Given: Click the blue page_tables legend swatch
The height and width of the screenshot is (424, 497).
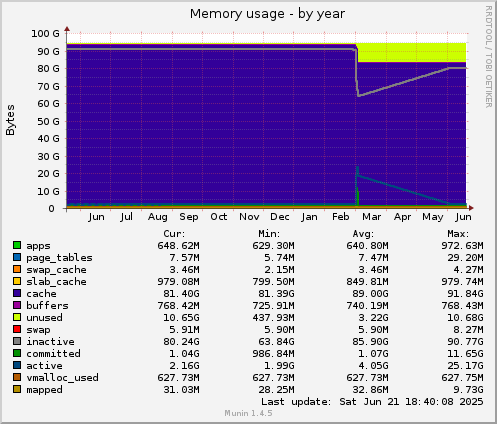Looking at the screenshot, I should click(x=17, y=257).
